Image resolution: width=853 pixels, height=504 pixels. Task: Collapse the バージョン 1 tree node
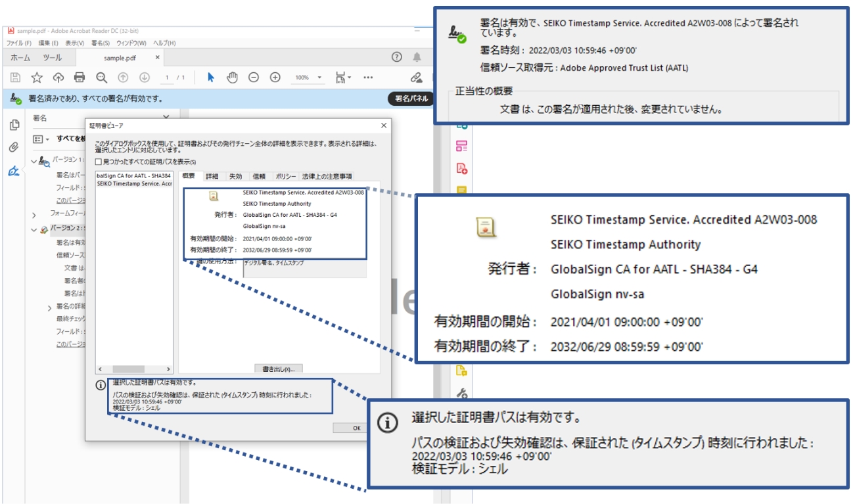click(x=34, y=160)
